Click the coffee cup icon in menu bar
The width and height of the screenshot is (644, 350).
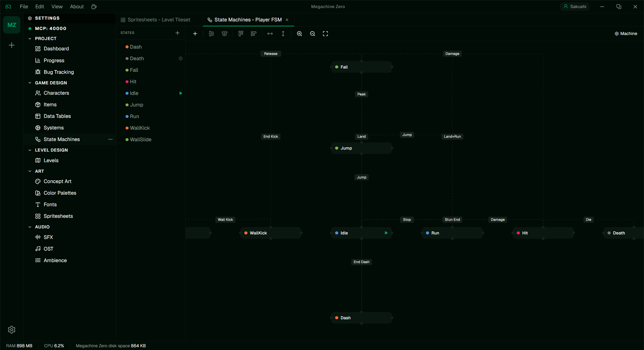click(94, 7)
